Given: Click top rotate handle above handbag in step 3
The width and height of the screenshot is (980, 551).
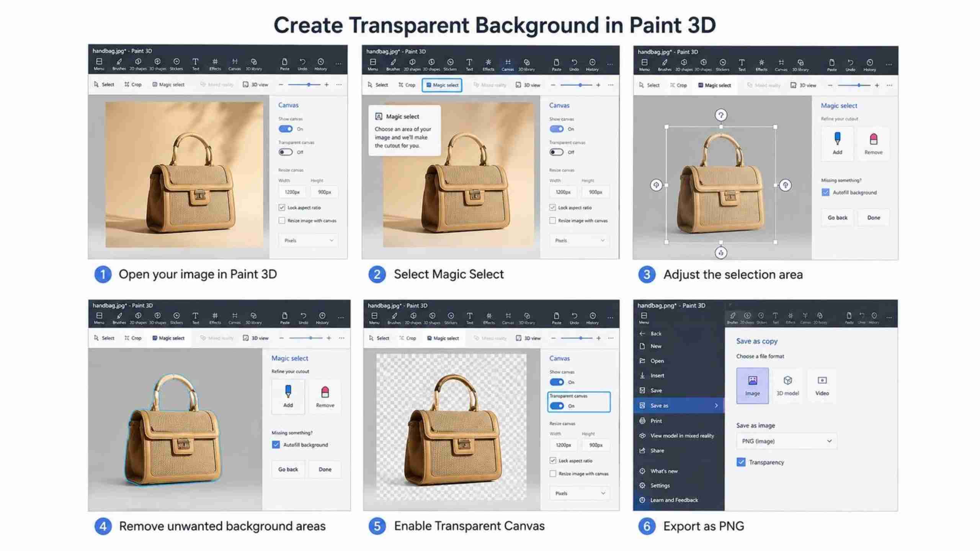Looking at the screenshot, I should [x=721, y=115].
